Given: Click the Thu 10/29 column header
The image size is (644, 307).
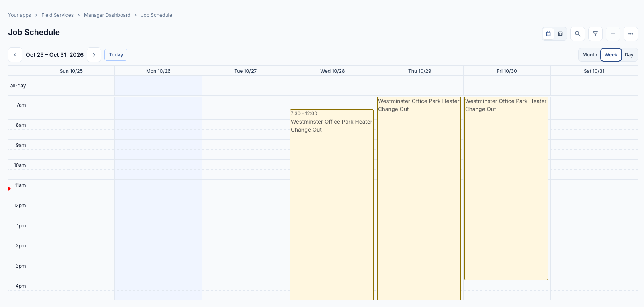Looking at the screenshot, I should pos(420,71).
